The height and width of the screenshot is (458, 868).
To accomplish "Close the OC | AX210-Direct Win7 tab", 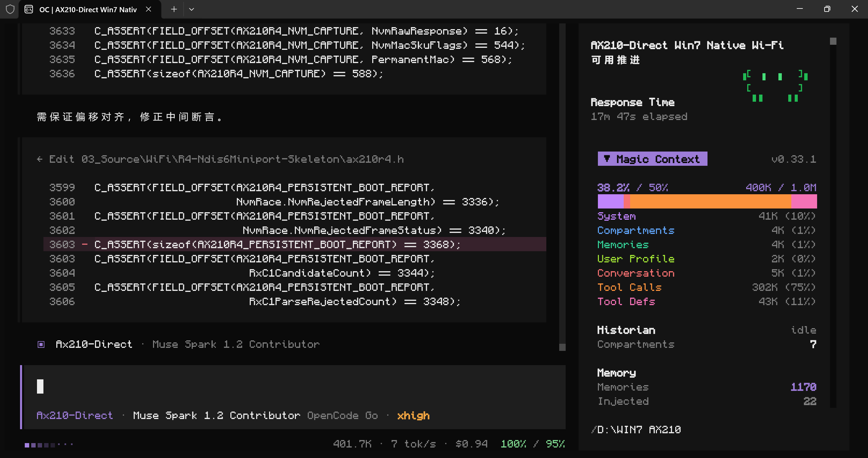I will click(x=148, y=9).
